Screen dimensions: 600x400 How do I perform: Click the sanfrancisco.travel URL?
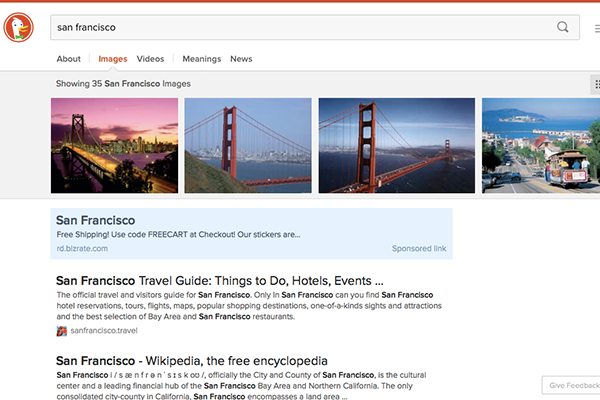point(104,331)
